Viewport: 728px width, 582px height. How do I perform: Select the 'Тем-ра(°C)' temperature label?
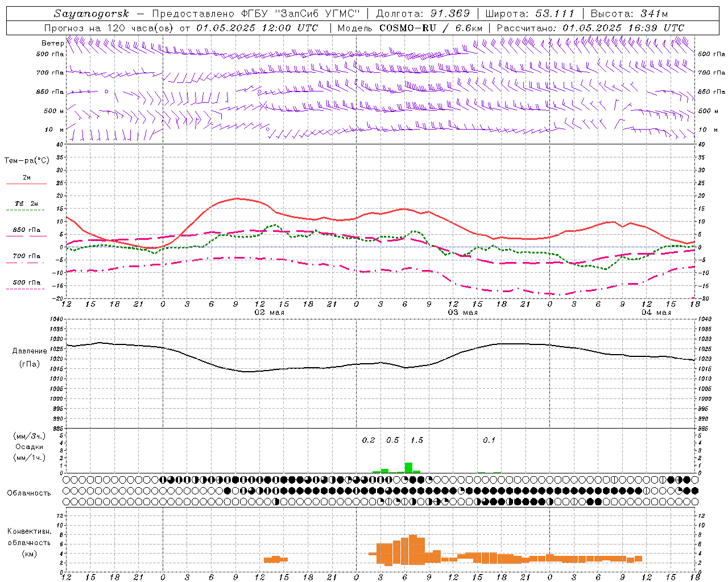tap(27, 161)
